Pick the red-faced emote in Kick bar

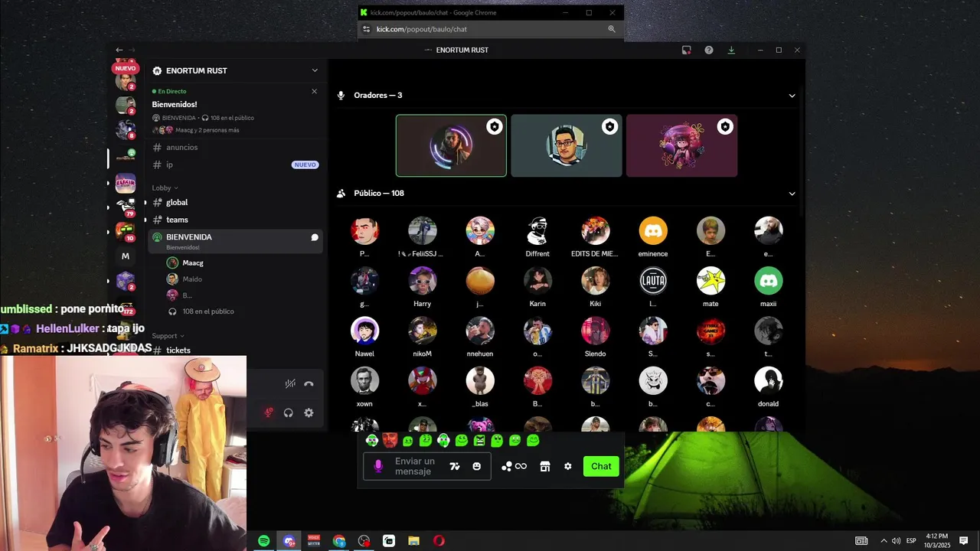[390, 440]
